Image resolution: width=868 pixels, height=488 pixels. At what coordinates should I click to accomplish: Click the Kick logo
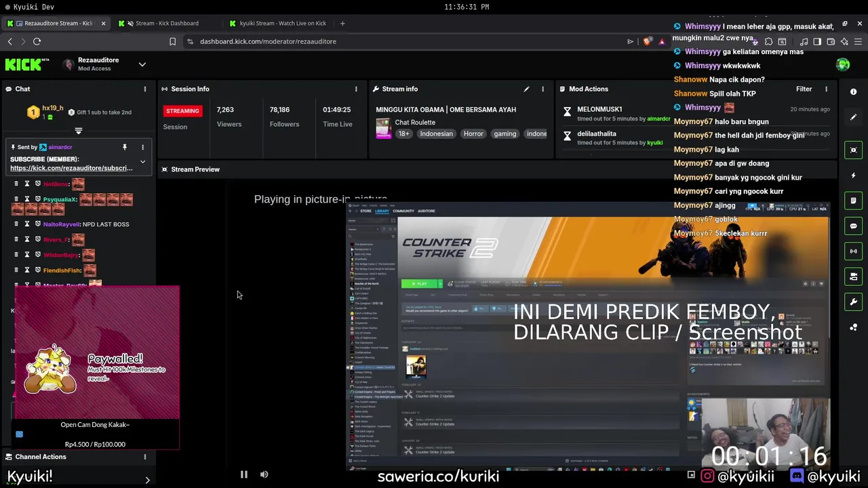[27, 64]
